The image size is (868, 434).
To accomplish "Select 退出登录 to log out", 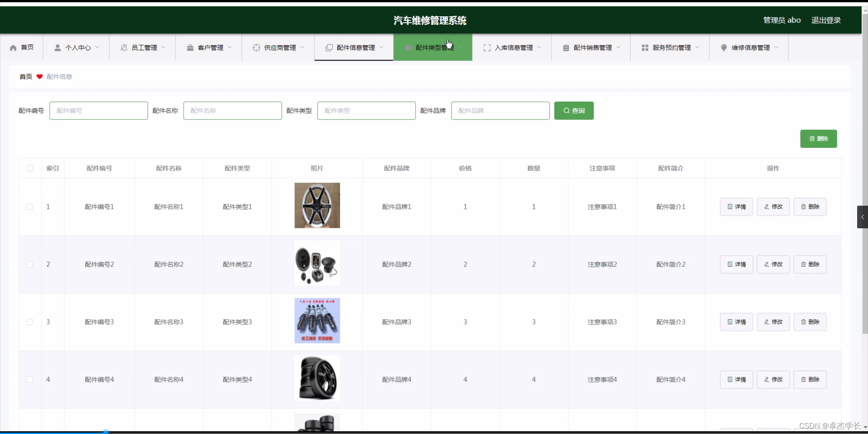I will [x=826, y=20].
